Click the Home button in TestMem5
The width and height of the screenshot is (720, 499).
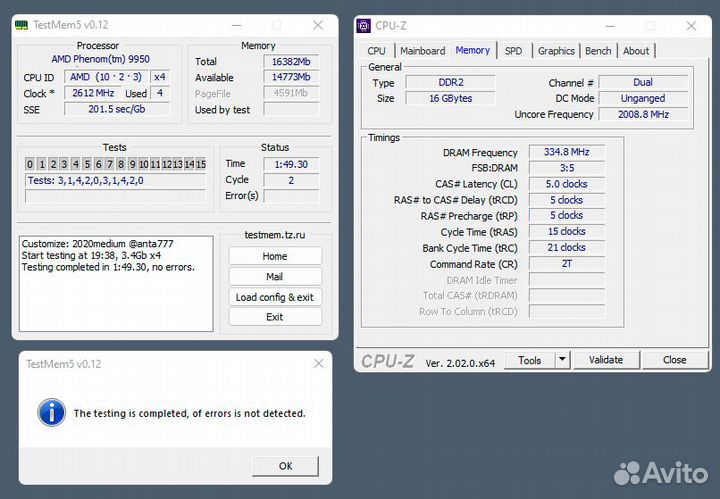tap(275, 256)
